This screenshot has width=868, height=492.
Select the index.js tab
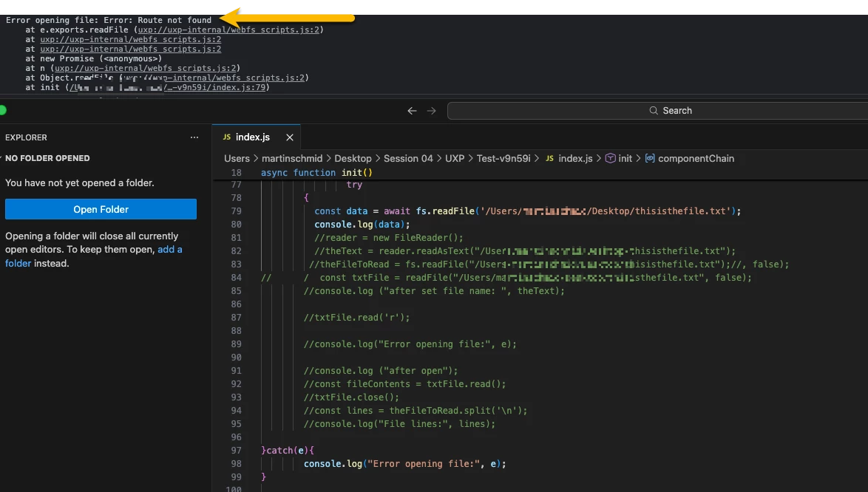[252, 137]
